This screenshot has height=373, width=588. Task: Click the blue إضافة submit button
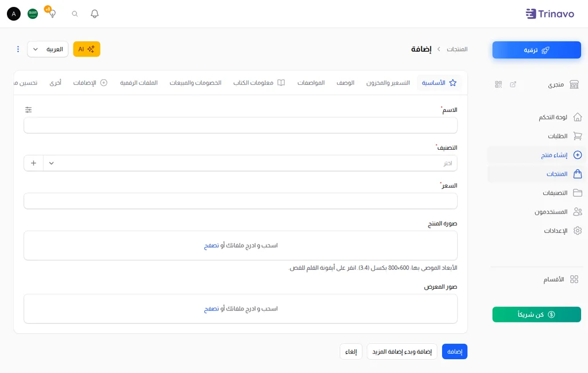pyautogui.click(x=455, y=352)
